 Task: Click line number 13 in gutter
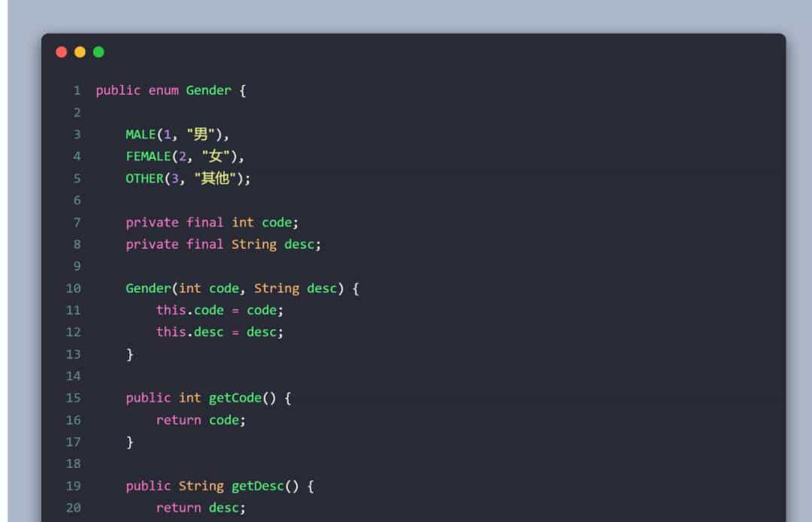[x=73, y=354]
